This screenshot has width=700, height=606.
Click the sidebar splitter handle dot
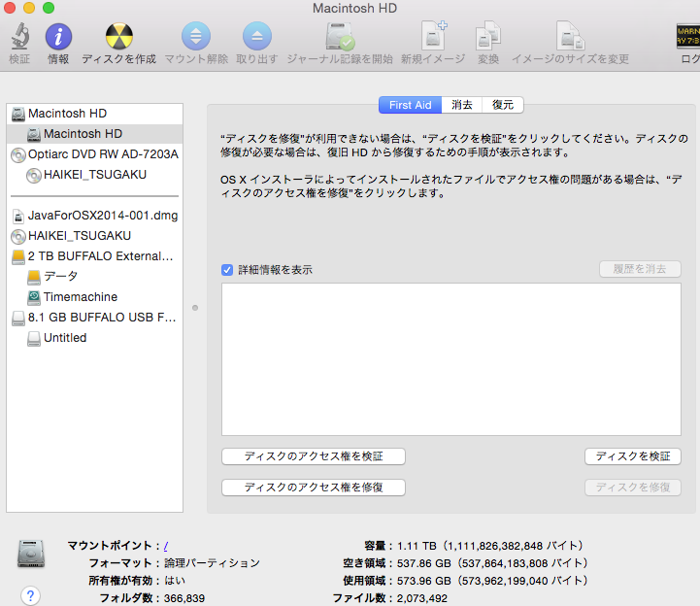pos(195,308)
